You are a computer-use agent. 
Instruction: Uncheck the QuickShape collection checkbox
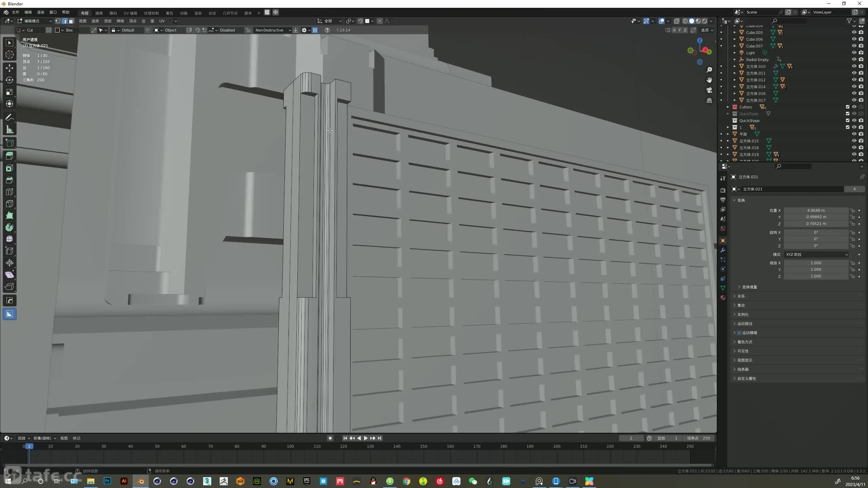[x=848, y=121]
